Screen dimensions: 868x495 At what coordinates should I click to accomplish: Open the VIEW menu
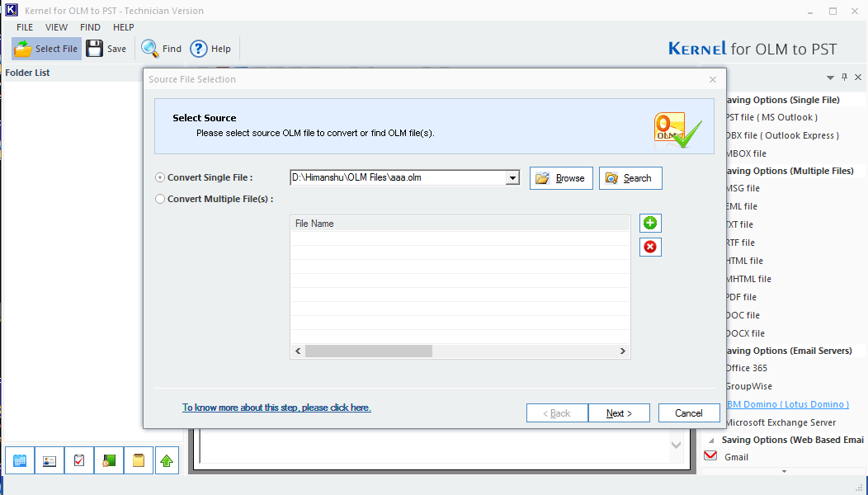click(x=56, y=27)
